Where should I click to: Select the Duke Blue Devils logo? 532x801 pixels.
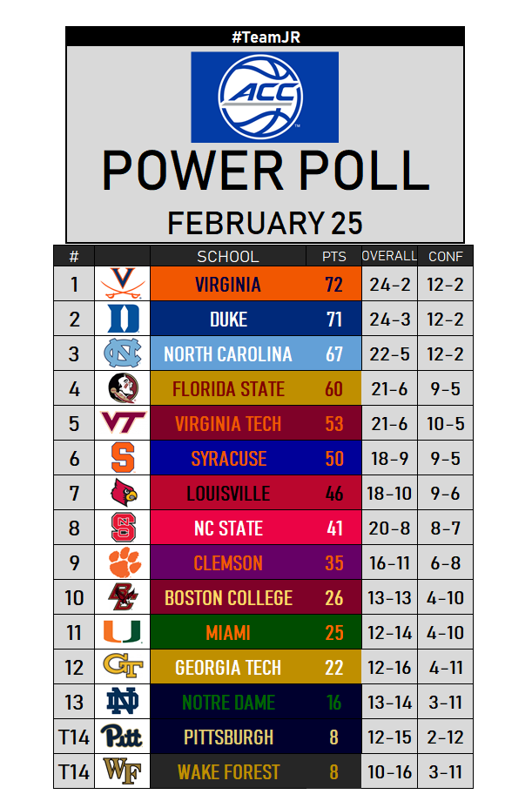coord(122,319)
